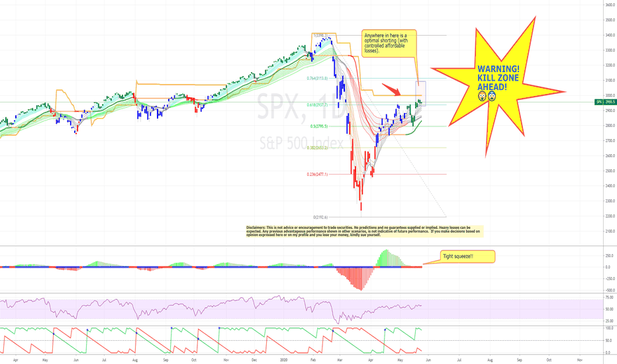Click the 3300.0 price axis label
This screenshot has height=364, width=617.
610,50
